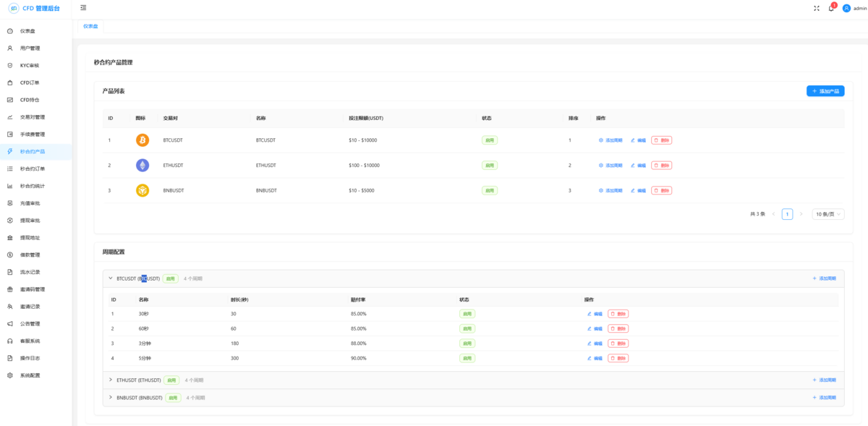868x426 pixels.
Task: Collapse the BTCUSDT period panel
Action: 111,278
